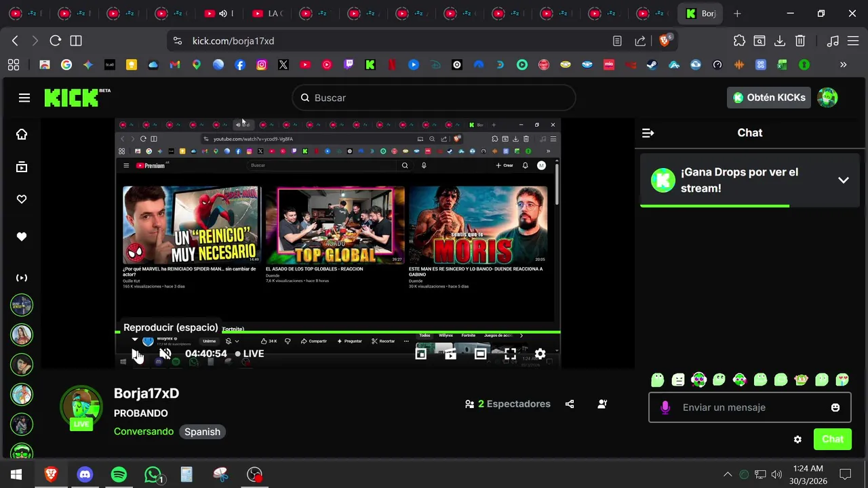Collapse the chat panel with the arrow icon
Viewport: 868px width, 488px height.
tap(648, 133)
